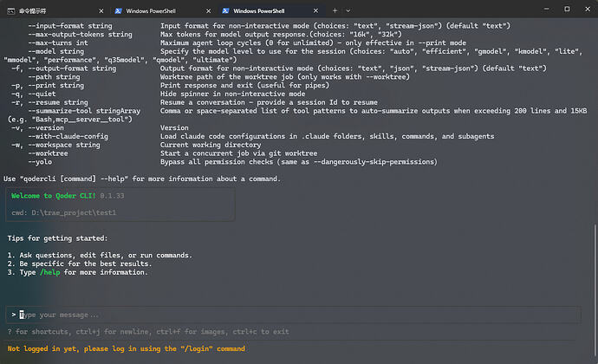The height and width of the screenshot is (364, 598).
Task: Click the terminal vertical scrollbar
Action: point(595,290)
